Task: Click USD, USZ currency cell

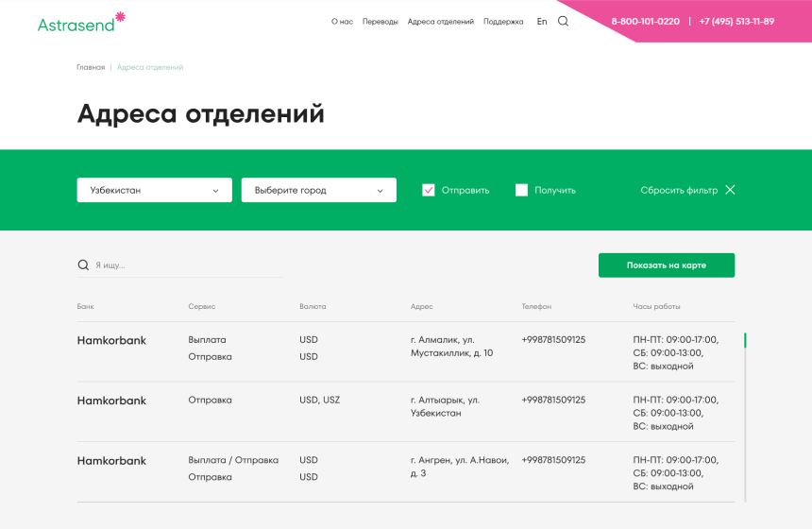Action: (319, 400)
